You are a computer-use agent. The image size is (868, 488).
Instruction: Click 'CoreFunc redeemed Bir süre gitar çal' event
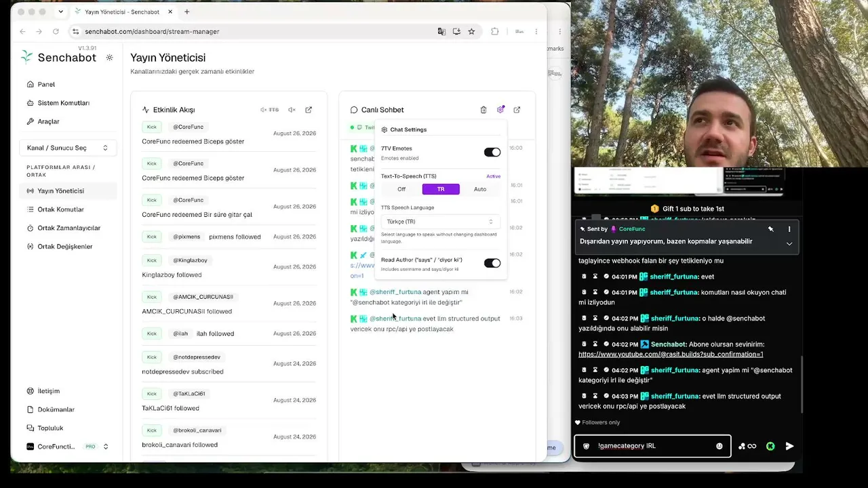pos(197,215)
